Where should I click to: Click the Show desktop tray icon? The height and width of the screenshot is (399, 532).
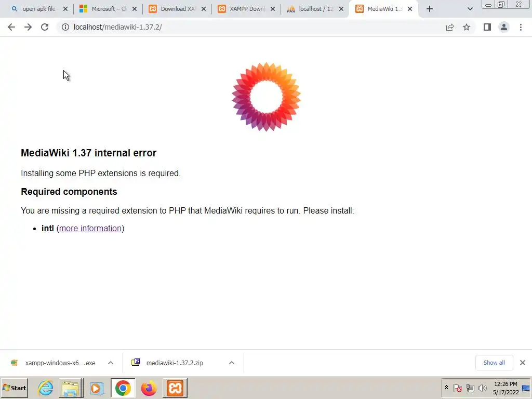click(526, 388)
